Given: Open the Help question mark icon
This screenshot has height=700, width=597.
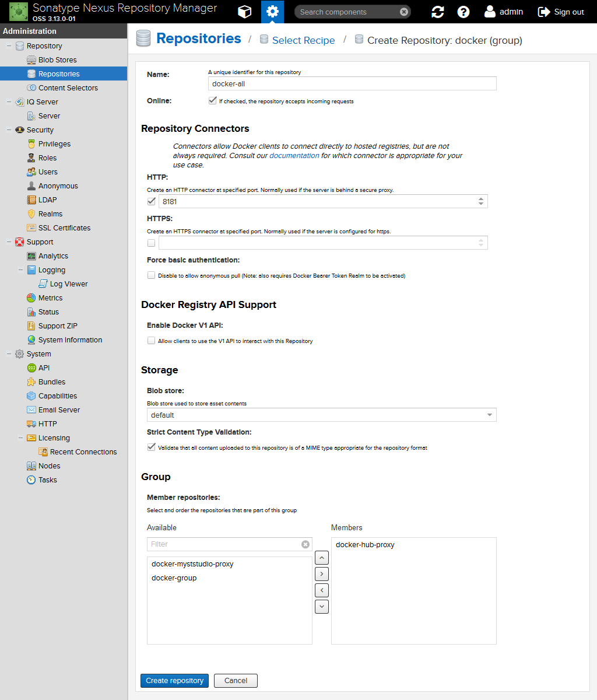Looking at the screenshot, I should (463, 12).
